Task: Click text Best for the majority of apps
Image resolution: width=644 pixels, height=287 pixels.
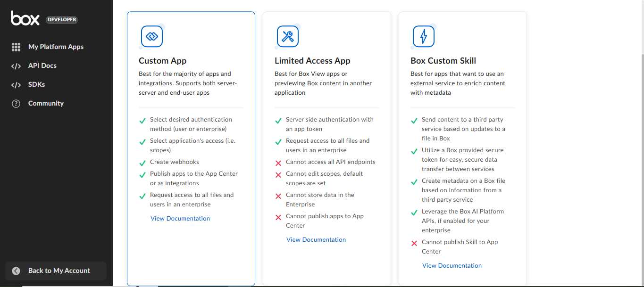Action: click(x=188, y=83)
